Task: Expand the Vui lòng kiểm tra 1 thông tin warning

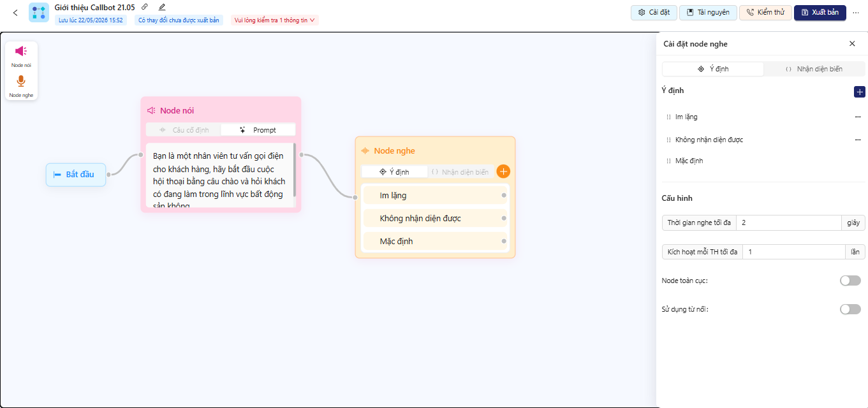Action: tap(275, 20)
